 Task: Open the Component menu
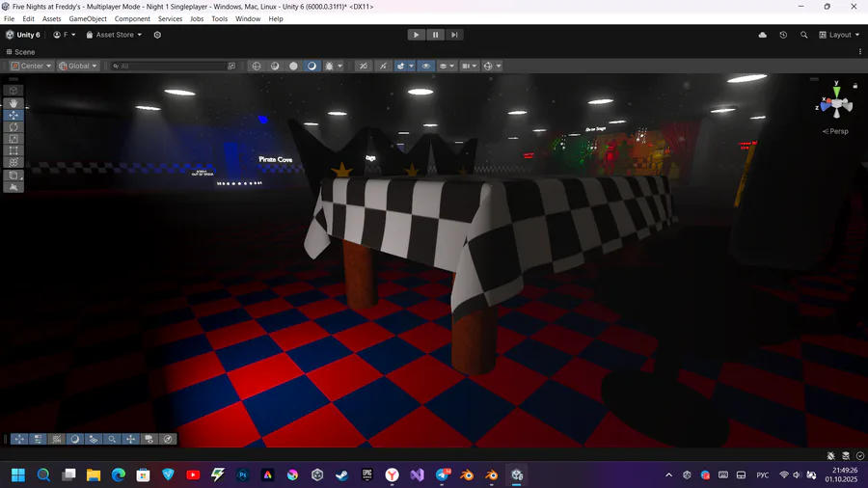tap(132, 19)
